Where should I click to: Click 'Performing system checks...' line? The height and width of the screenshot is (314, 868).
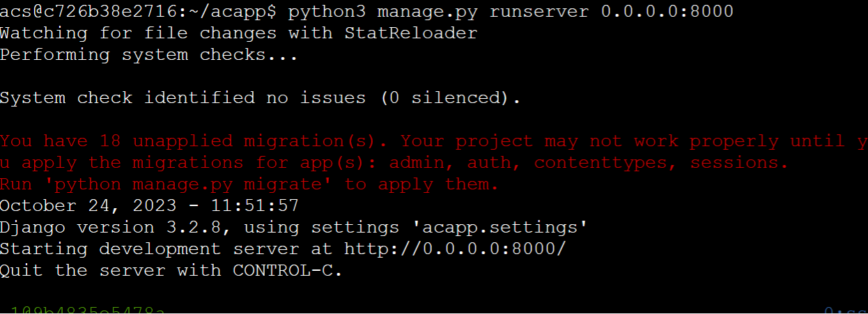click(148, 55)
